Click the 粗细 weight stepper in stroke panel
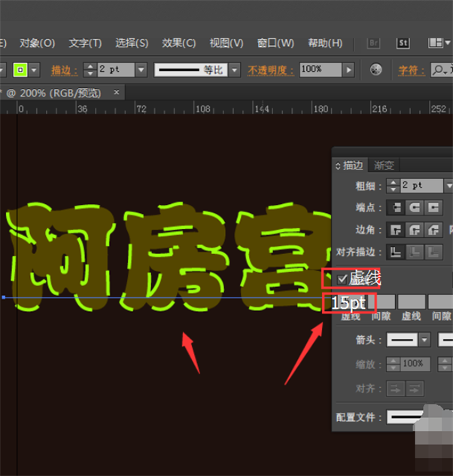 (394, 186)
